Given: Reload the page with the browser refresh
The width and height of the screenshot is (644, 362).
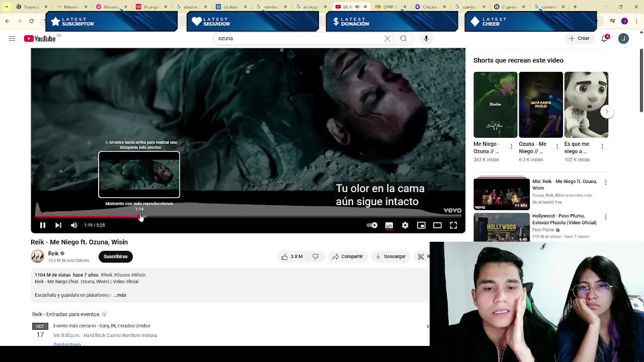Looking at the screenshot, I should pos(31,21).
